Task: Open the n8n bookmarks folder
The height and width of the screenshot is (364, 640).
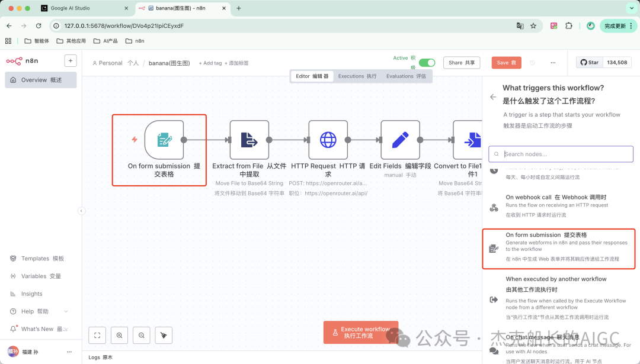Action: coord(135,41)
